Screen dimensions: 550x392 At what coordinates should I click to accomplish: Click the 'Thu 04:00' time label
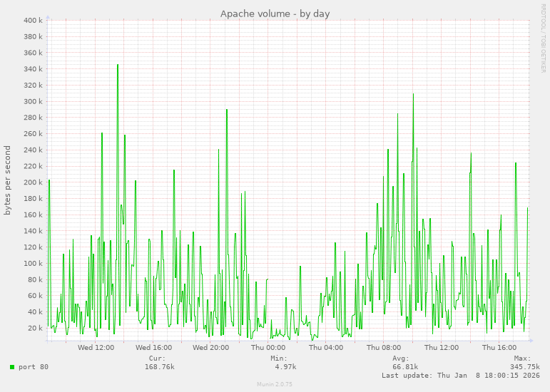tap(326, 348)
